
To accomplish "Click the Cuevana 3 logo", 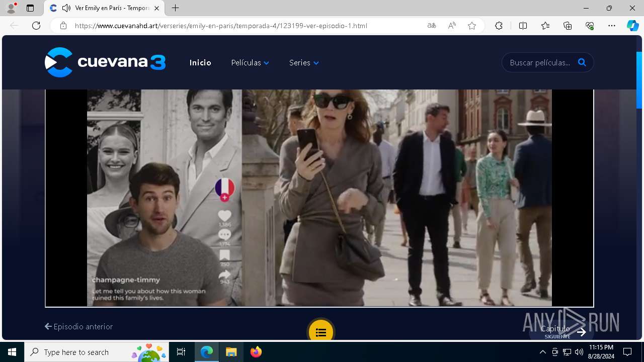I will 105,62.
